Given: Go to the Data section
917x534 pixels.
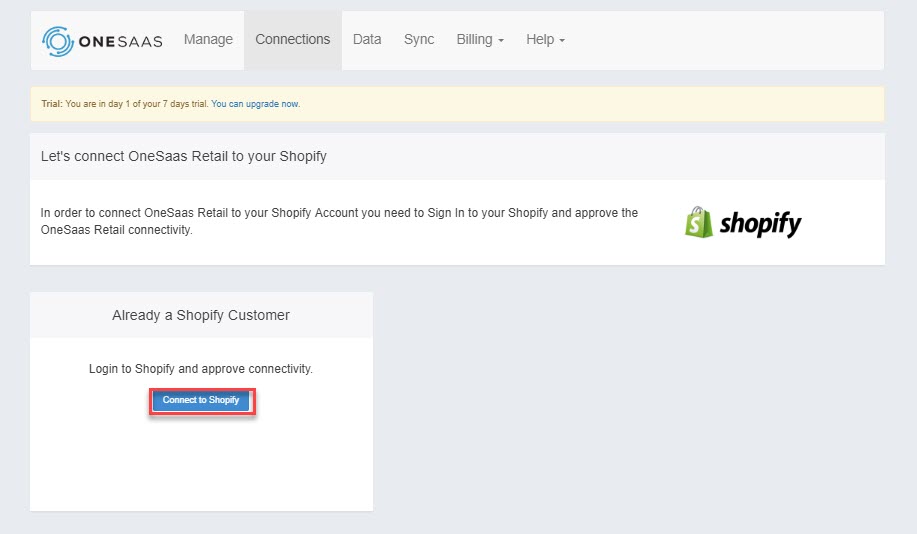Looking at the screenshot, I should click(367, 40).
